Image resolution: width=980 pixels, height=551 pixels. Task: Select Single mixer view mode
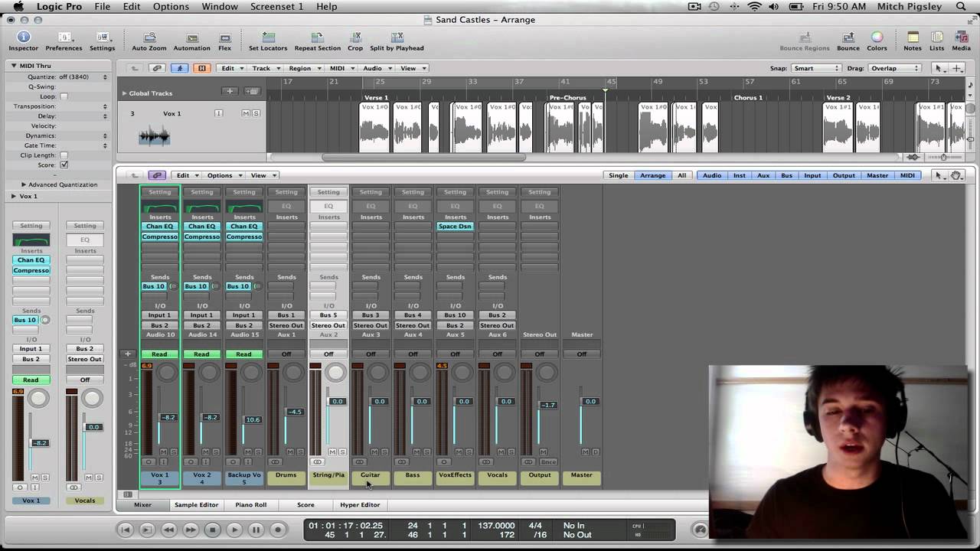(618, 175)
